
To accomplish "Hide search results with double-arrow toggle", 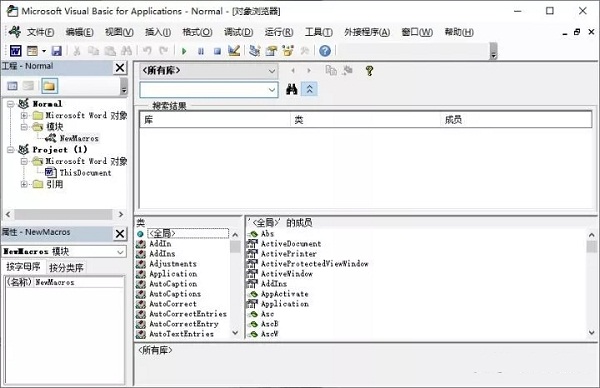I will 310,90.
